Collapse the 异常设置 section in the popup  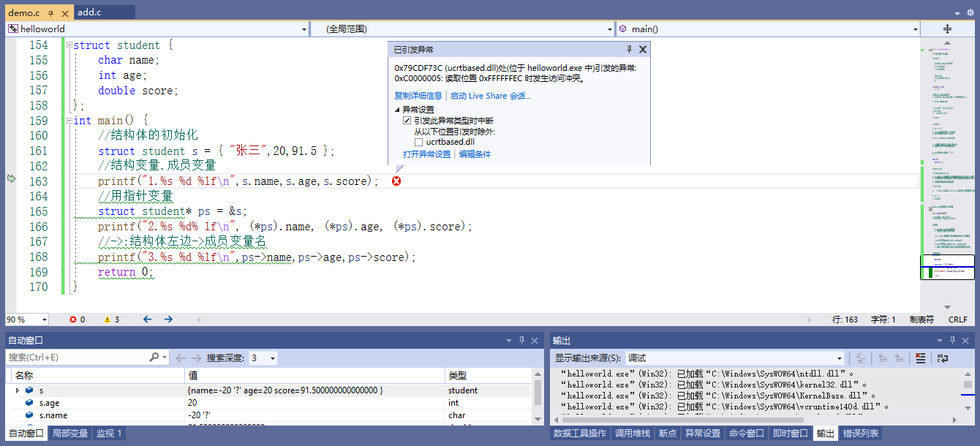(x=397, y=110)
